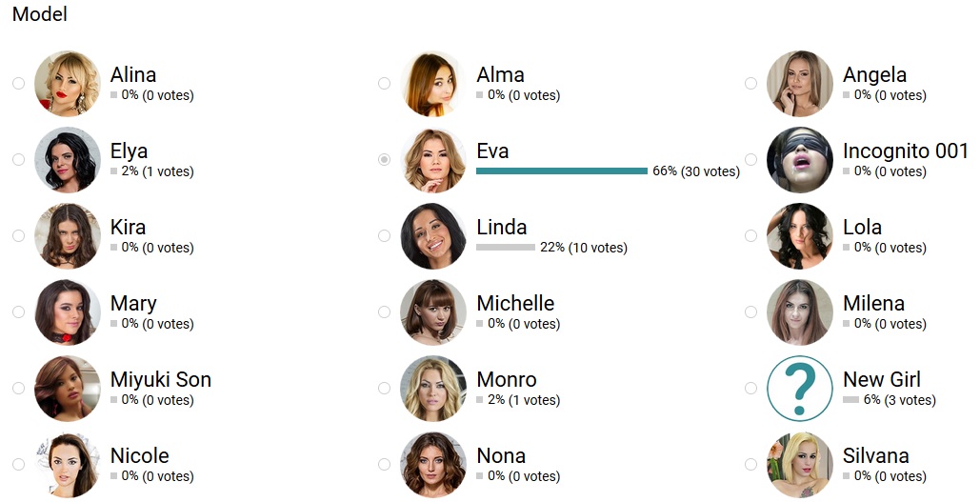The image size is (980, 502).
Task: Click Linda's gray vote bar
Action: (x=506, y=248)
